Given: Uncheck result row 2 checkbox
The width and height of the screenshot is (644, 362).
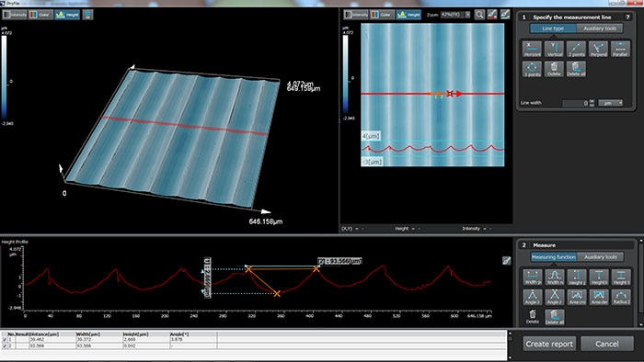Looking at the screenshot, I should coord(5,345).
